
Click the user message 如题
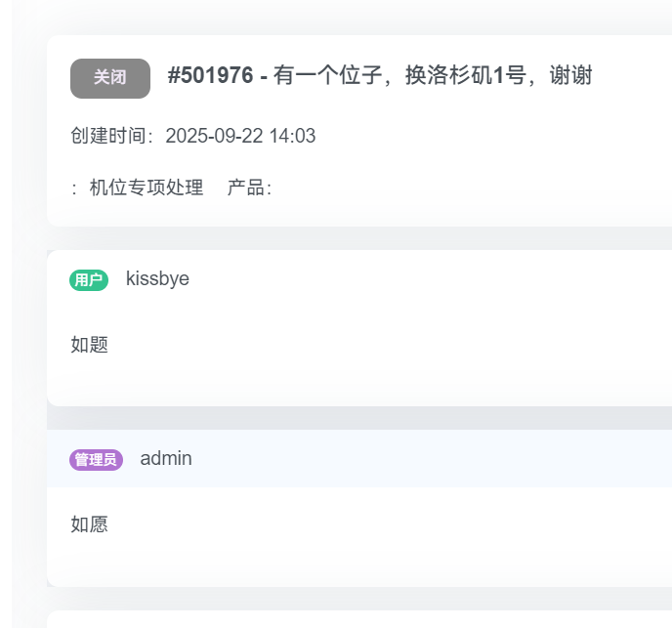pos(89,345)
